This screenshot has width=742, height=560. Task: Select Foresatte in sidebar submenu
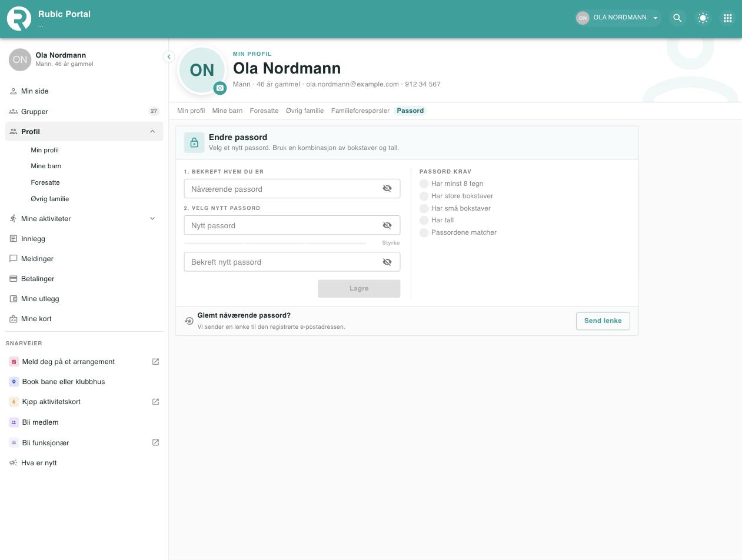click(x=45, y=182)
